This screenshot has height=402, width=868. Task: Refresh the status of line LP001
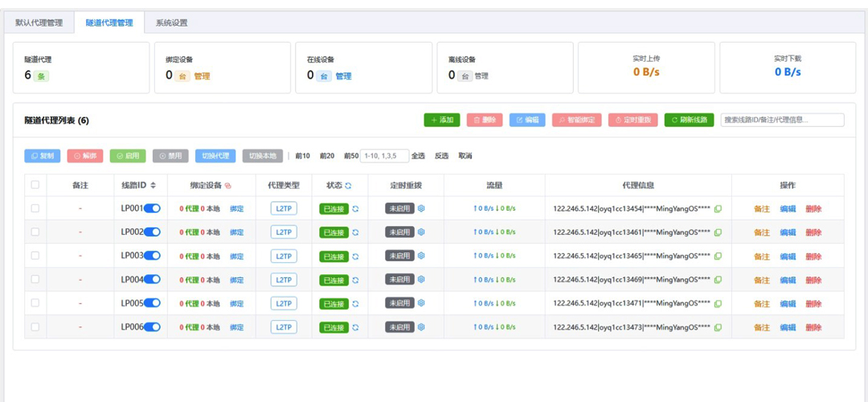point(355,209)
